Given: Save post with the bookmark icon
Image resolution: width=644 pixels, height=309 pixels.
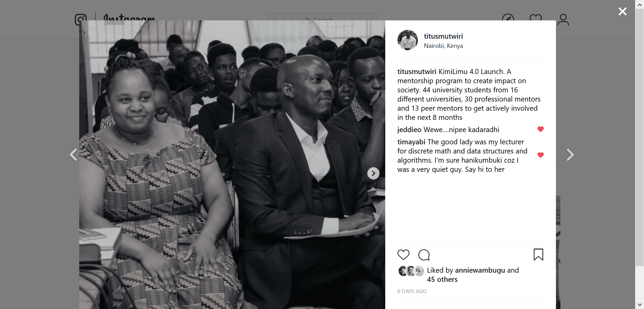Looking at the screenshot, I should [538, 255].
